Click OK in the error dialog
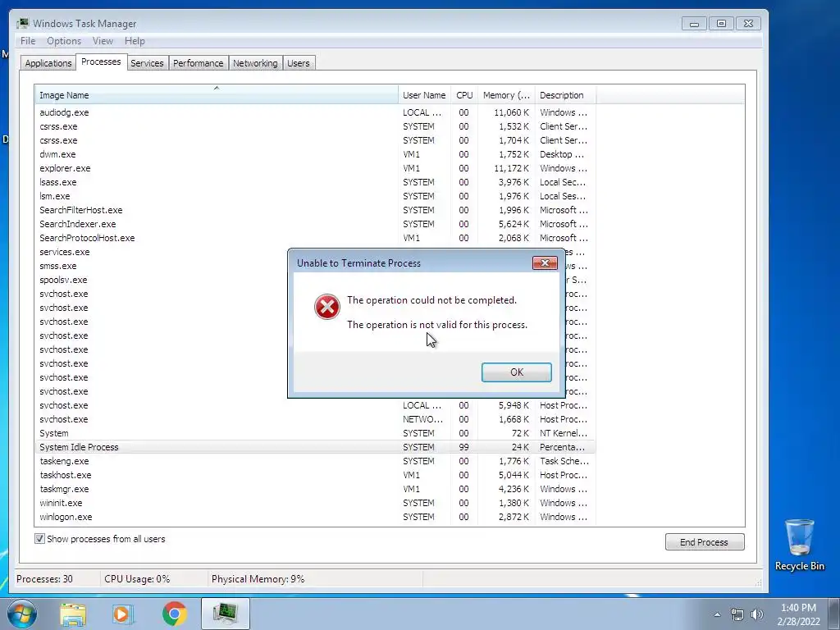 [x=517, y=372]
